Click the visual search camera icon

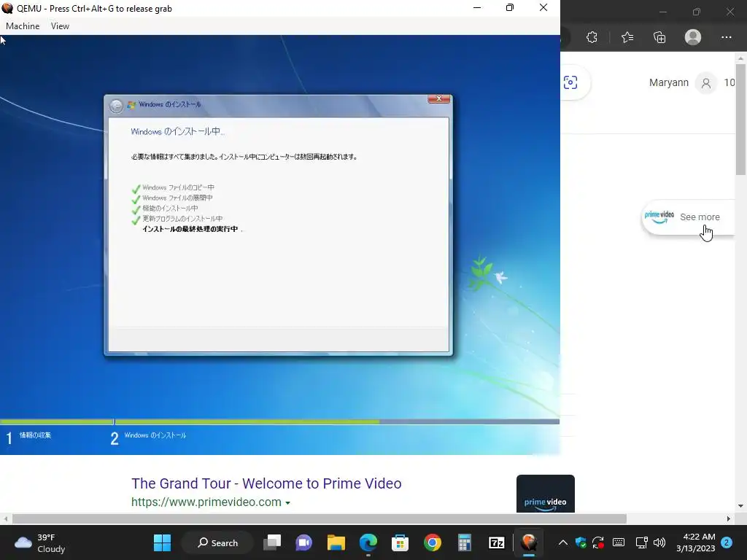(570, 82)
